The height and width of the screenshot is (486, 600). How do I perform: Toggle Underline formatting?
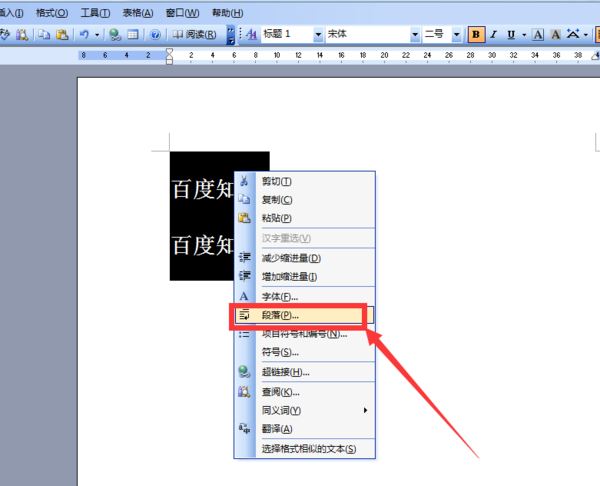point(511,35)
